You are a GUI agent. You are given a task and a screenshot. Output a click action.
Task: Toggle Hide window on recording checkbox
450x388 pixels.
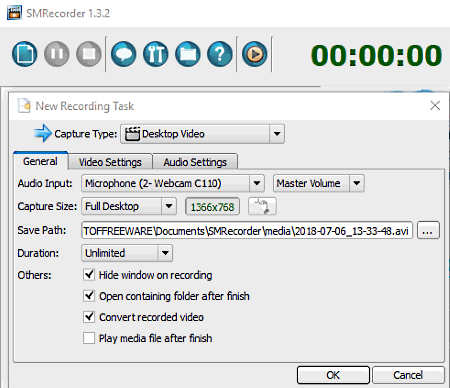[x=89, y=275]
